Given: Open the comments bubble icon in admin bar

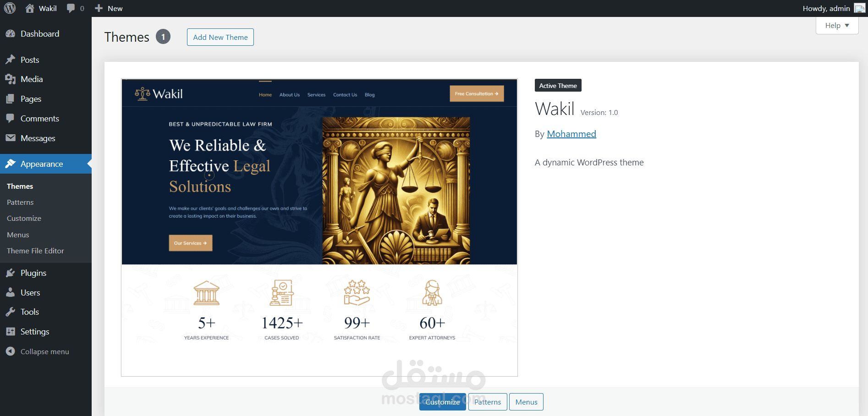Looking at the screenshot, I should point(71,8).
